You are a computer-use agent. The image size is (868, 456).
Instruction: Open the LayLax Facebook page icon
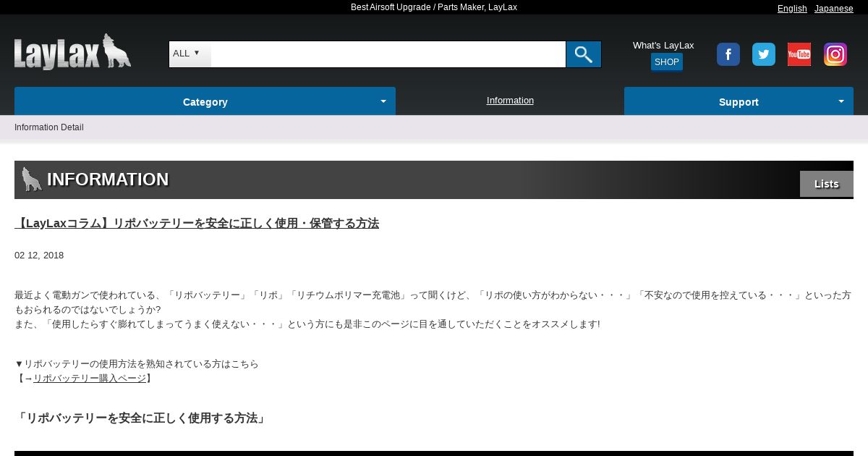728,54
